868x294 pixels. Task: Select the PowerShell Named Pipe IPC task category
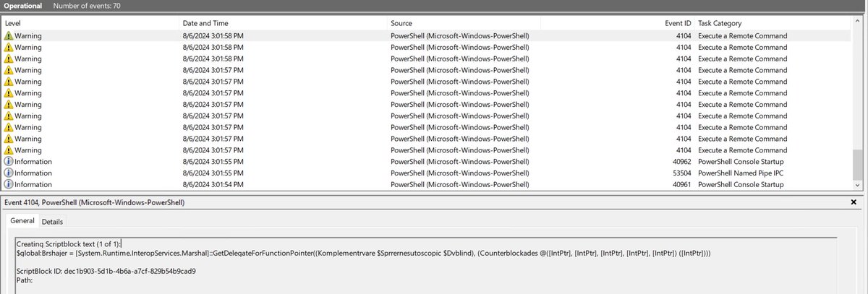[741, 173]
